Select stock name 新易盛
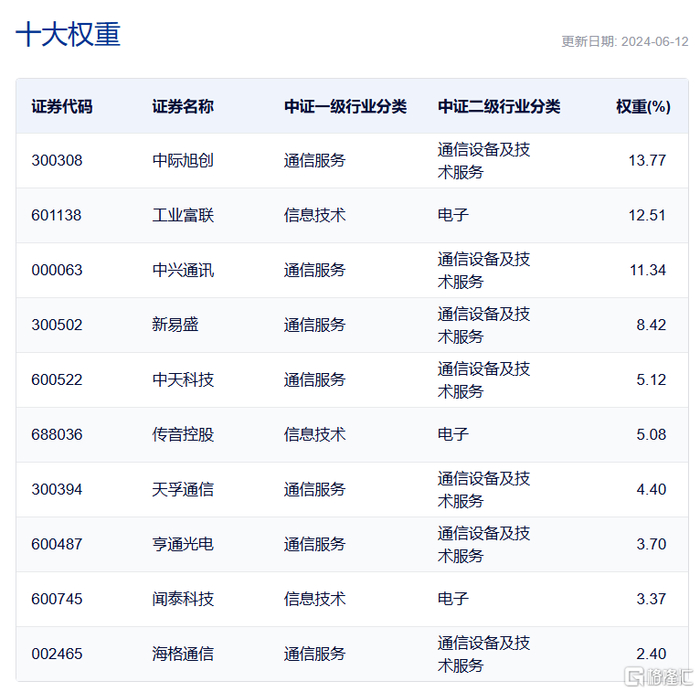Image resolution: width=700 pixels, height=694 pixels. pyautogui.click(x=175, y=324)
